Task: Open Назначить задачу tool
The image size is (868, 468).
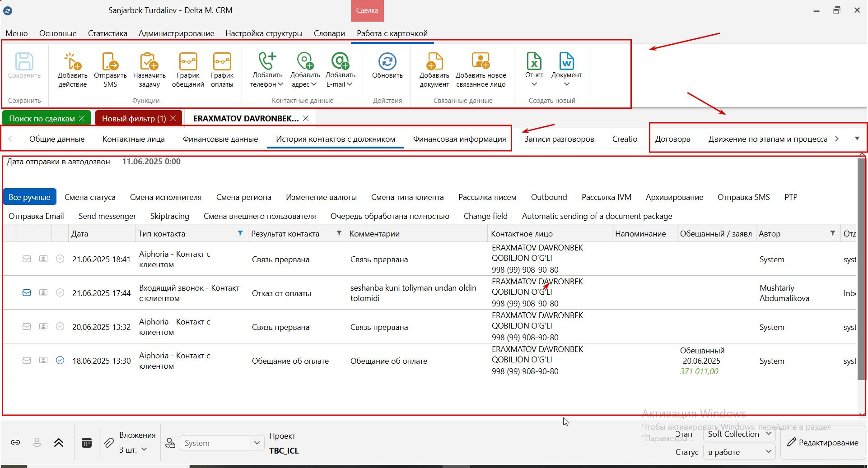Action: click(149, 61)
